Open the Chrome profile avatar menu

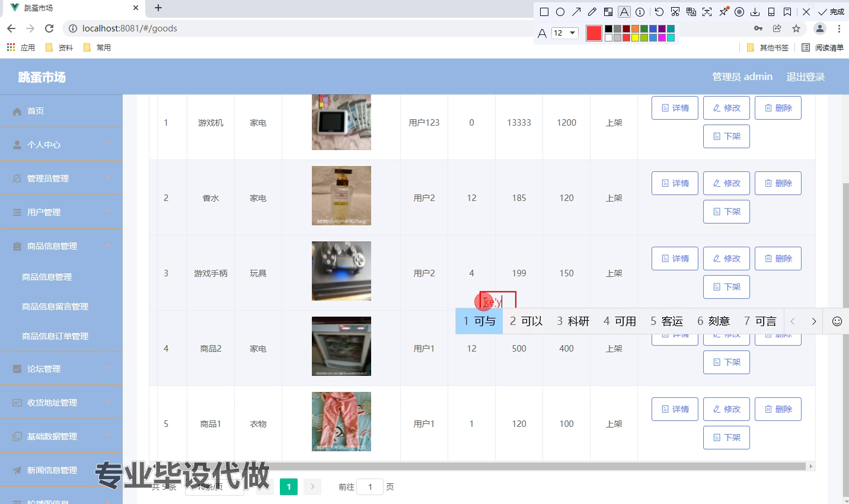pos(820,28)
